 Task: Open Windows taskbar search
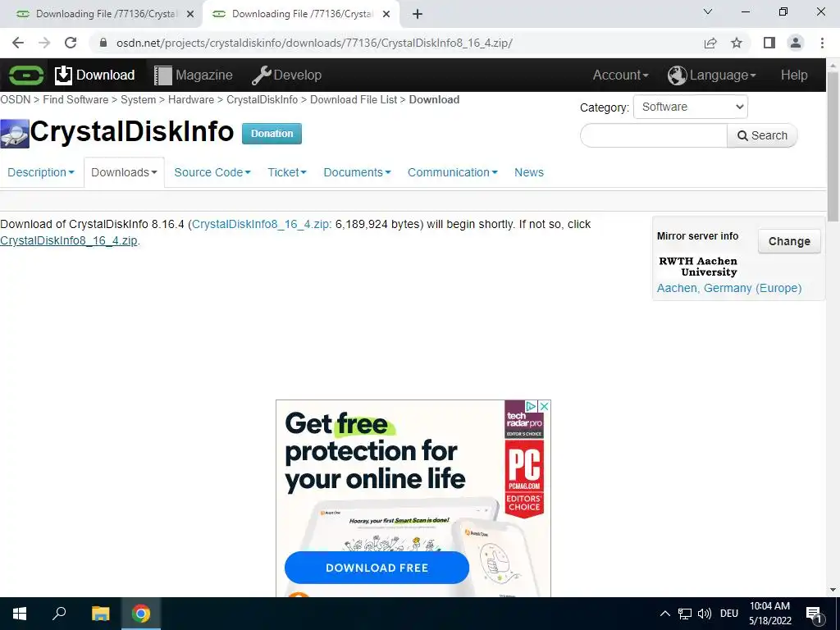(59, 614)
